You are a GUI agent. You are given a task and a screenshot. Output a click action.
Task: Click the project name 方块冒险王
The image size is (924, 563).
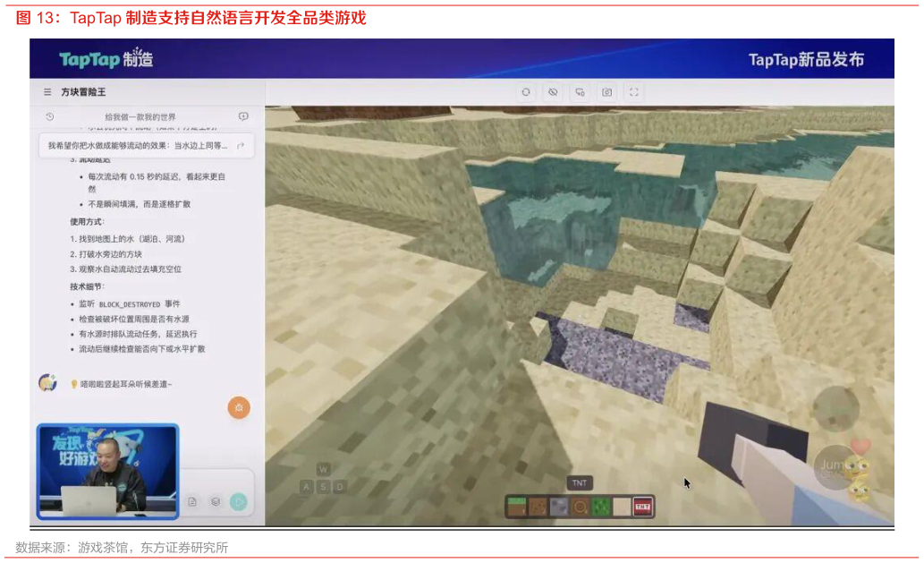84,92
